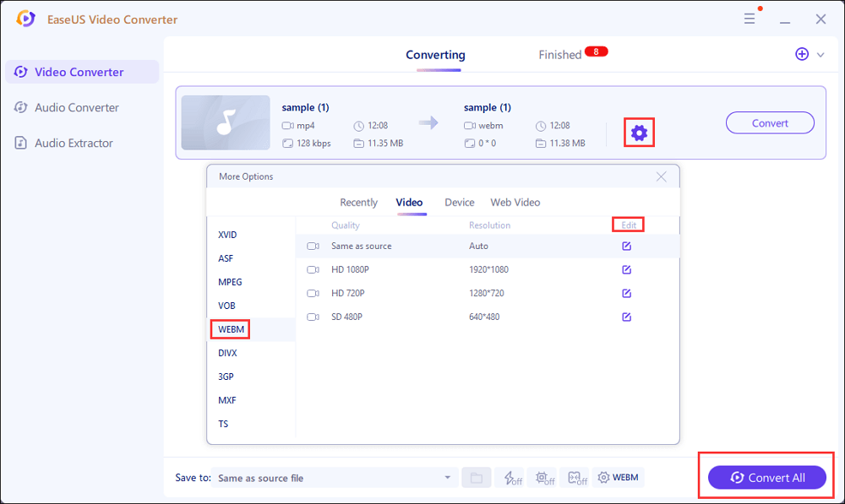Switch to the Device tab

(460, 203)
